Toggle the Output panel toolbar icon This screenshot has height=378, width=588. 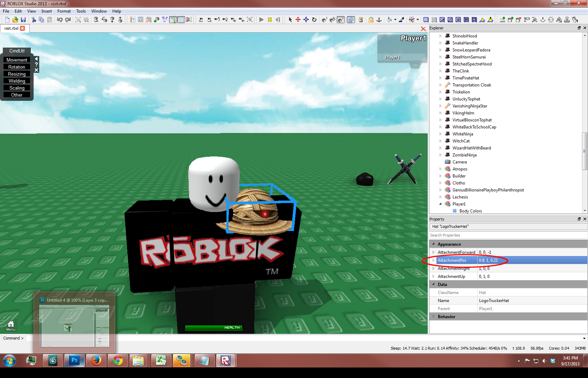[x=189, y=20]
